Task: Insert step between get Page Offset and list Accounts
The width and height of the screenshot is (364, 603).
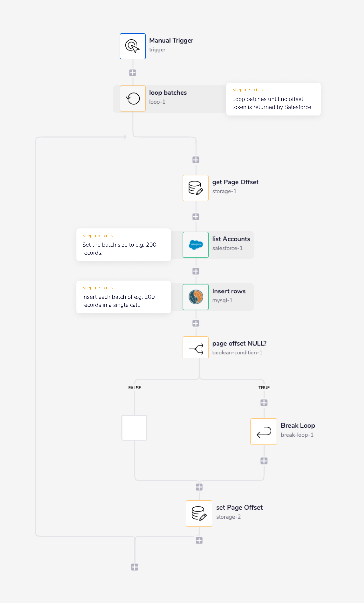Action: click(196, 217)
